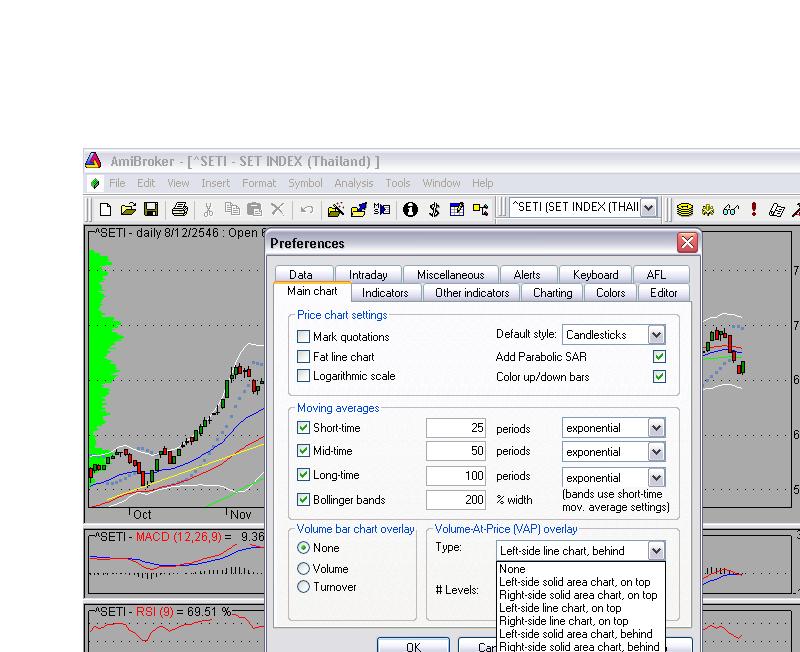This screenshot has width=800, height=652.
Task: Click the eyeglasses review icon
Action: tap(731, 210)
